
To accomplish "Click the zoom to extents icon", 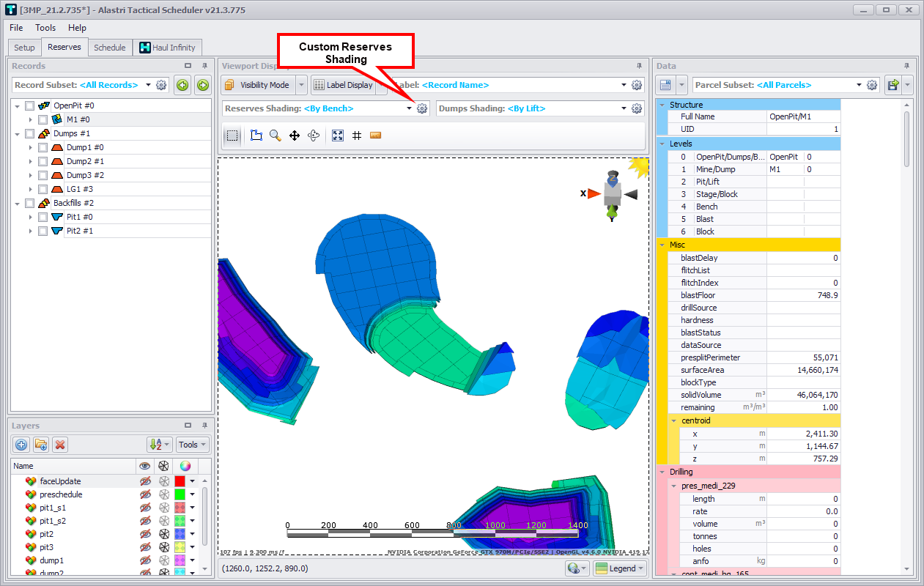I will (338, 136).
